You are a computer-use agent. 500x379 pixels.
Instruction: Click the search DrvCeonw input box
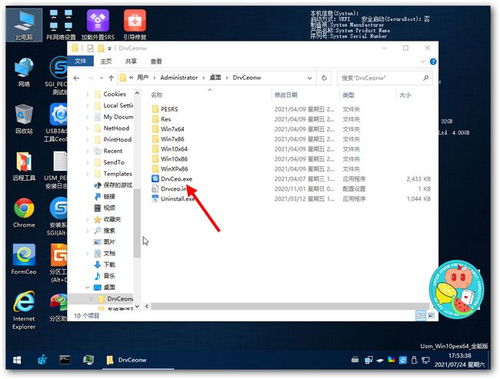click(380, 78)
